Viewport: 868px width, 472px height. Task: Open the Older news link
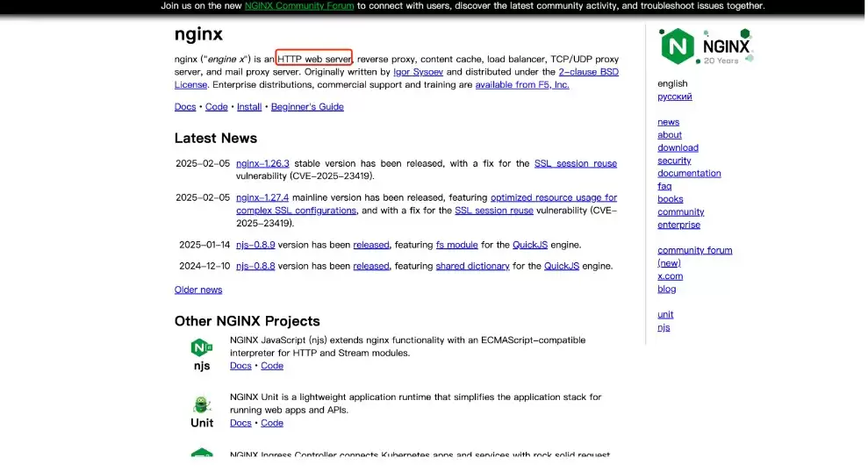(x=198, y=290)
